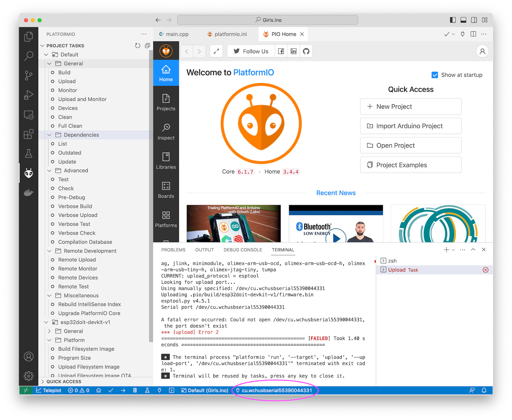This screenshot has width=512, height=420.
Task: Click Follow Us Twitter button
Action: (251, 51)
